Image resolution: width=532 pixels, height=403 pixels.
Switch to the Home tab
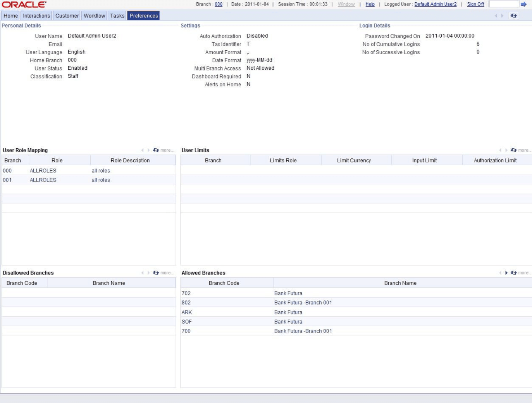point(10,16)
